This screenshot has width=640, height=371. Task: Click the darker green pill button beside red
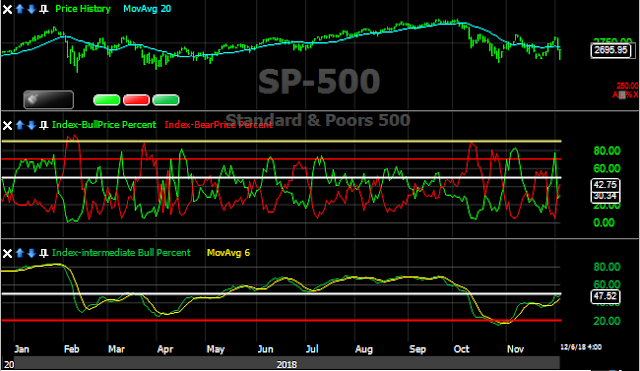pyautogui.click(x=166, y=100)
